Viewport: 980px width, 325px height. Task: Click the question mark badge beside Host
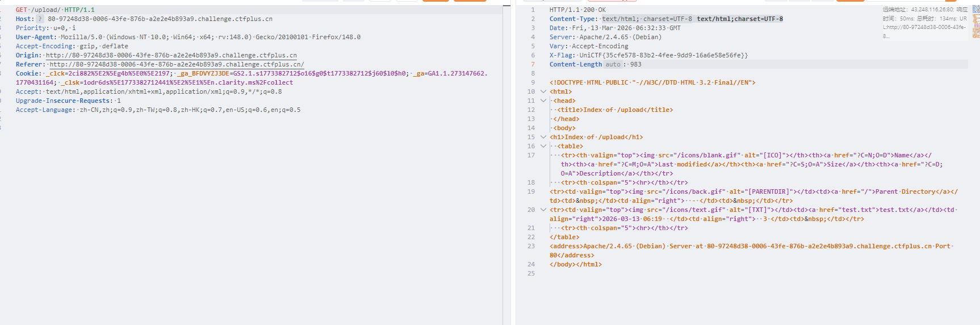coord(40,19)
